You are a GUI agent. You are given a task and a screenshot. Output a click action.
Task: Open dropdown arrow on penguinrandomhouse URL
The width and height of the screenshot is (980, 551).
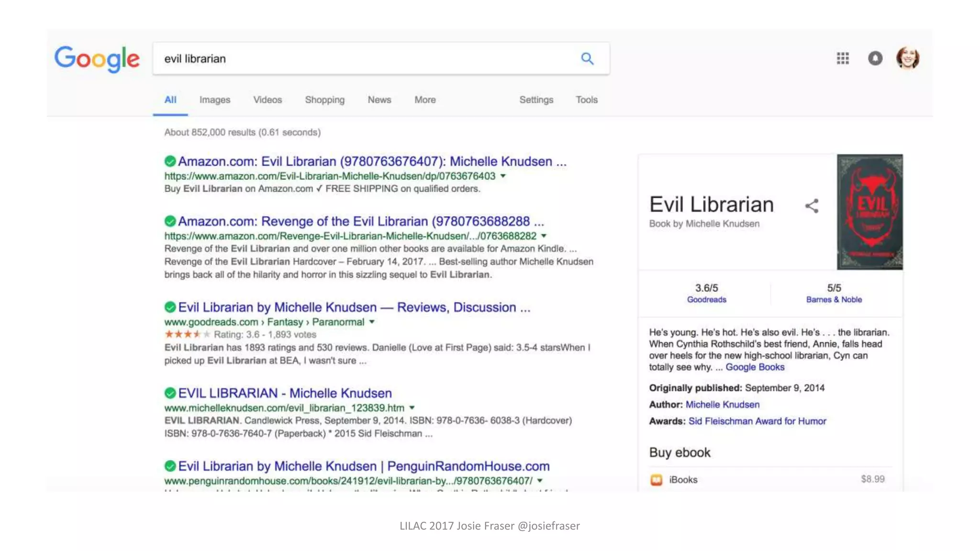click(x=540, y=481)
